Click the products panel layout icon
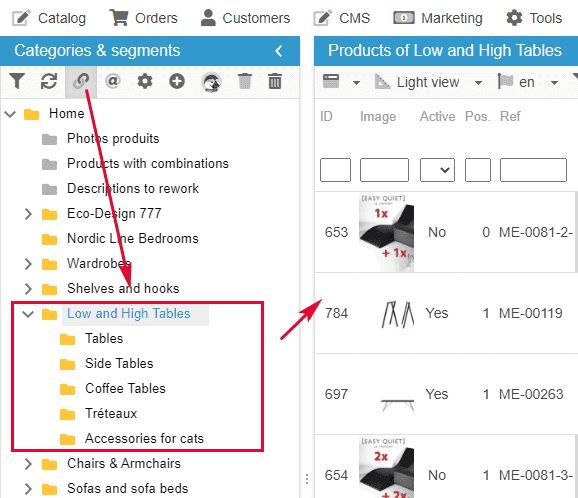Viewport: 578px width, 498px height. (331, 81)
